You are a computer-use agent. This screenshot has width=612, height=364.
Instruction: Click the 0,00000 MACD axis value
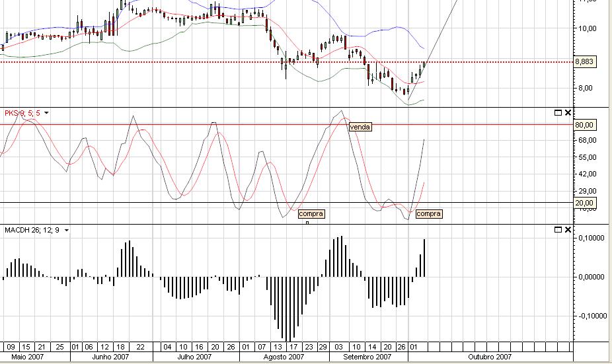click(x=592, y=277)
